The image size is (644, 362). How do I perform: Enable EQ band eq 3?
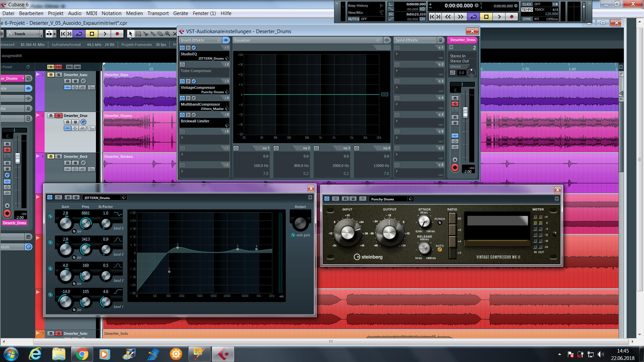(x=317, y=148)
